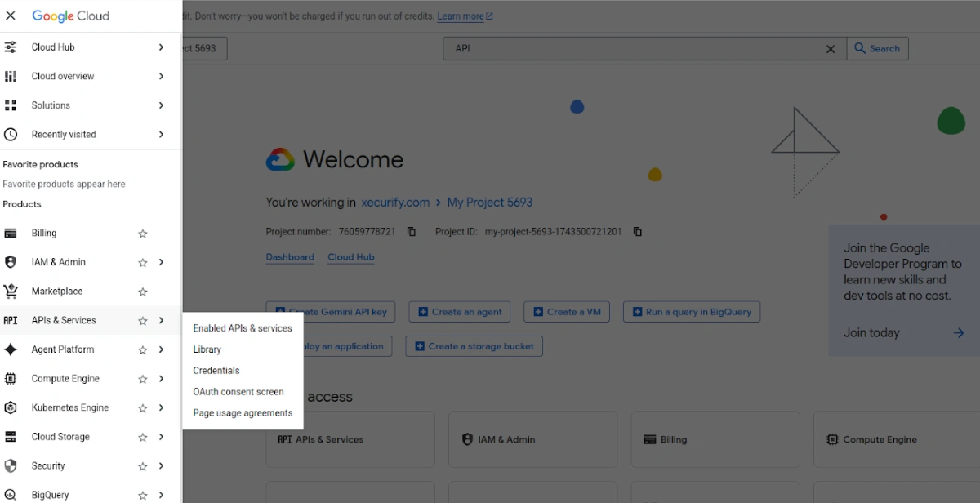Click the Solutions grid icon
This screenshot has width=980, height=503.
click(x=11, y=105)
